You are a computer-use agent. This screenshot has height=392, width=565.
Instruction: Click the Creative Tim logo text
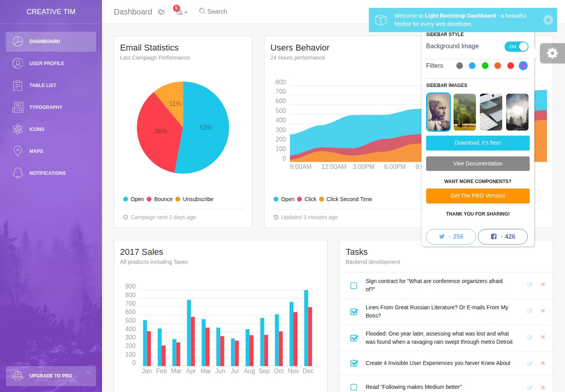[x=51, y=12]
